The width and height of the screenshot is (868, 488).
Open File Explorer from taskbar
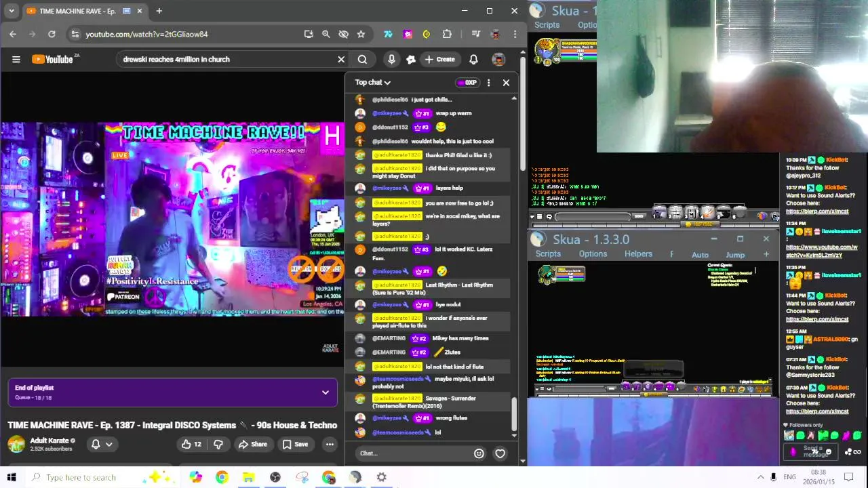[248, 477]
